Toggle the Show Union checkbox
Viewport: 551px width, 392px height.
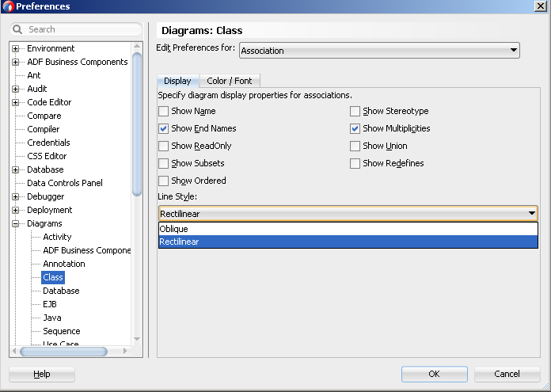(355, 146)
